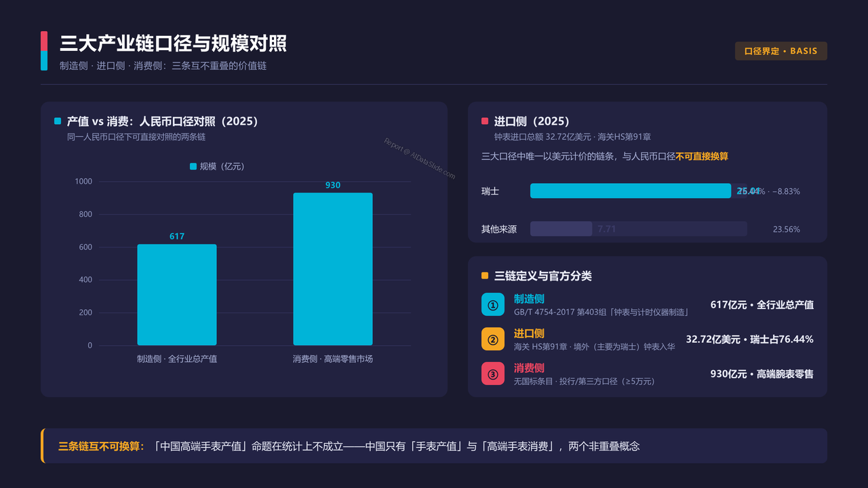Select the 海关 HS第91章 境外钟表入华 description
868x488 pixels.
pyautogui.click(x=595, y=346)
